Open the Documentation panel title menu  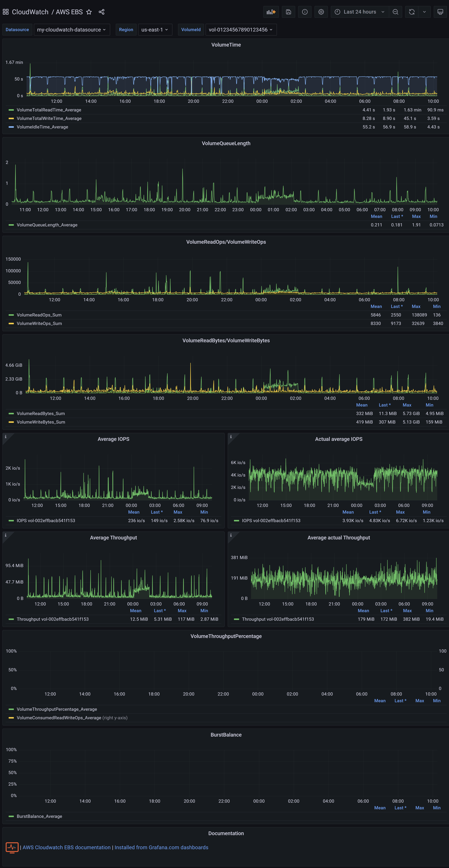(x=226, y=833)
